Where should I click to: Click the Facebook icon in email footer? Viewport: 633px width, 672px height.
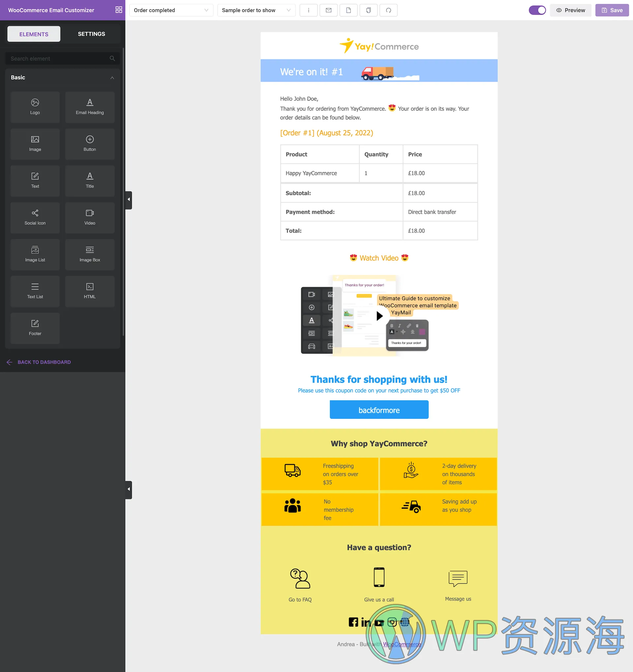[353, 622]
